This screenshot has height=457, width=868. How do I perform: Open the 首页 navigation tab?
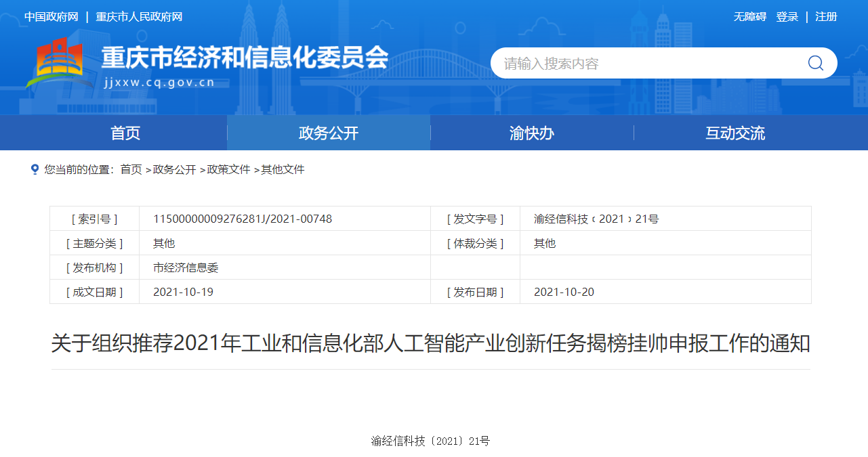click(125, 133)
